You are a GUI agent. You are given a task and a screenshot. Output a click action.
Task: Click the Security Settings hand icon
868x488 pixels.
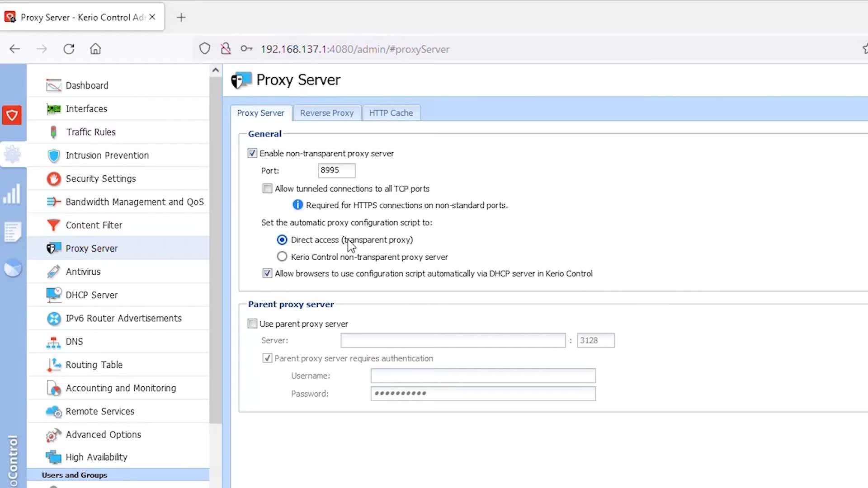tap(54, 179)
